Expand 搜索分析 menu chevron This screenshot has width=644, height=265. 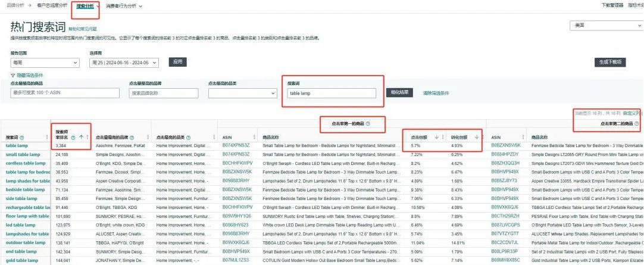coord(98,6)
